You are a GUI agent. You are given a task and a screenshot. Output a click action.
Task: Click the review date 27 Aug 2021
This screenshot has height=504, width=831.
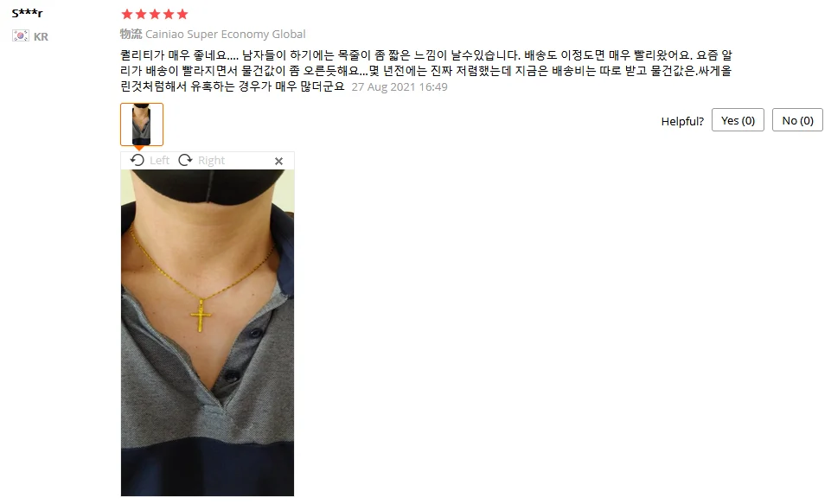[400, 87]
